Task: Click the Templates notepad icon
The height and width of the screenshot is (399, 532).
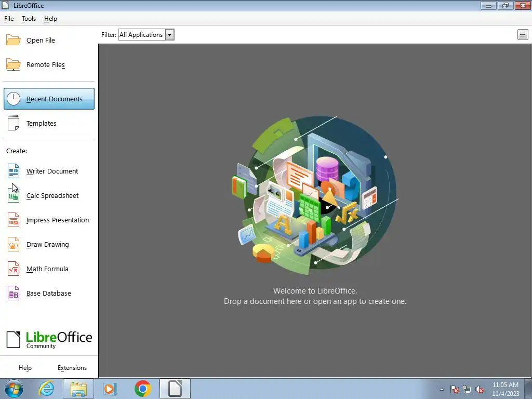Action: coord(14,123)
